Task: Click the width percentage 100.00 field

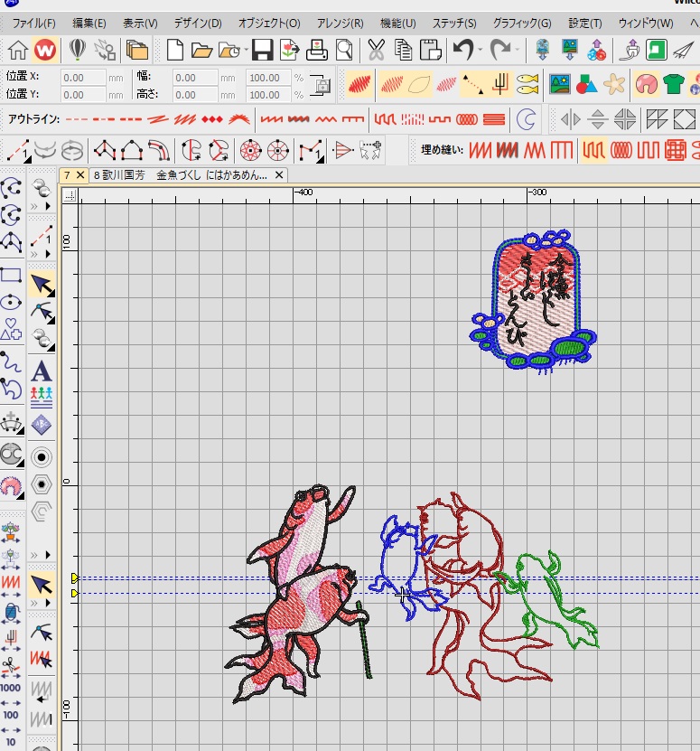Action: click(x=268, y=77)
